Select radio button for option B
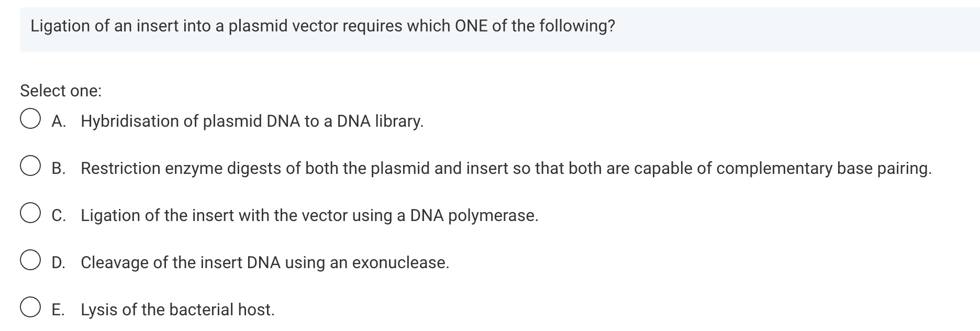This screenshot has height=331, width=980. pos(30,167)
